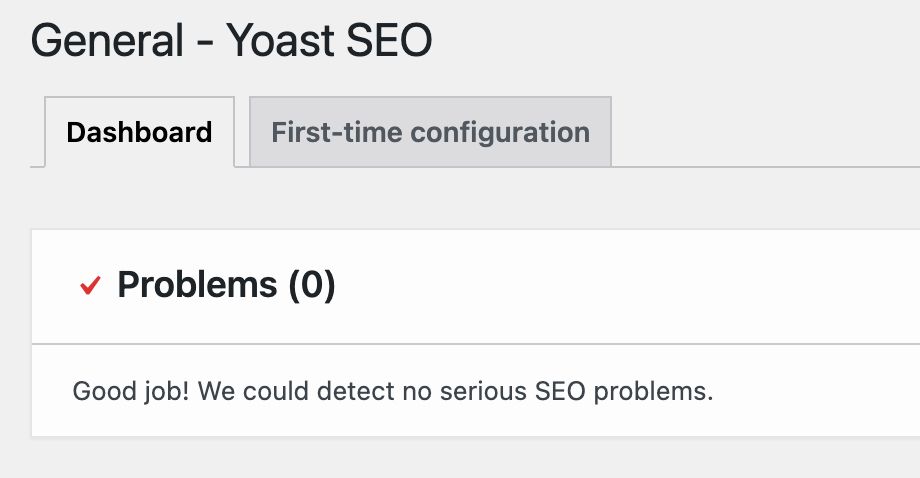Click the word "First-time" on the gray tab
920x478 pixels.
pos(335,132)
